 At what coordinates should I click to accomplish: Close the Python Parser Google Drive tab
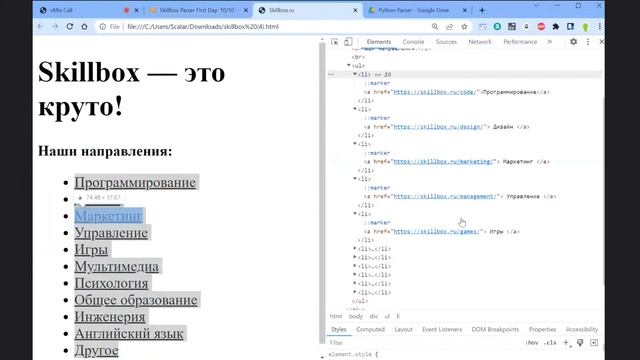[x=464, y=10]
